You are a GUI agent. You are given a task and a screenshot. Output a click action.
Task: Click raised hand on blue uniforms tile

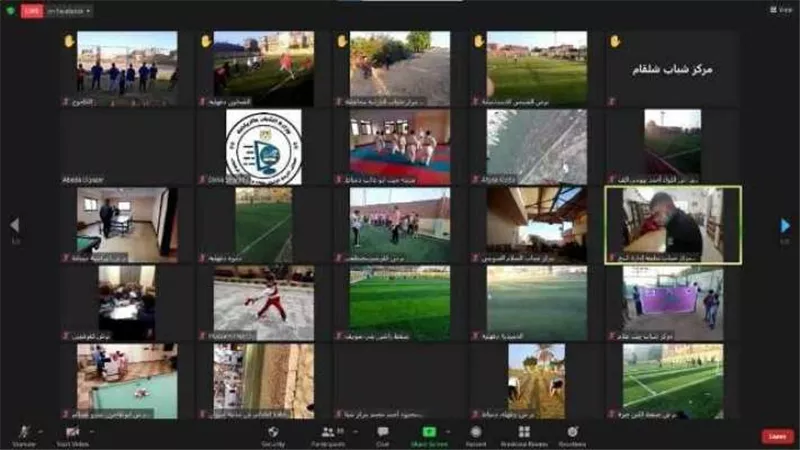coord(69,40)
